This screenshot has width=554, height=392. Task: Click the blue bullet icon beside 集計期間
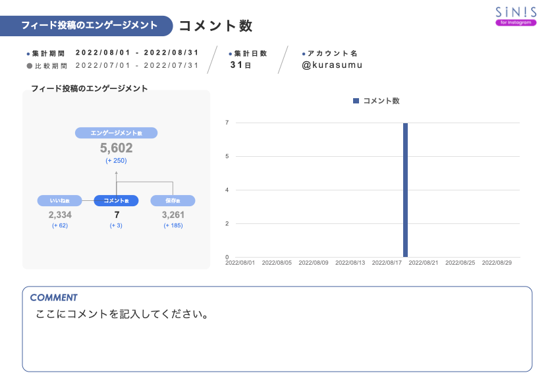coord(26,52)
